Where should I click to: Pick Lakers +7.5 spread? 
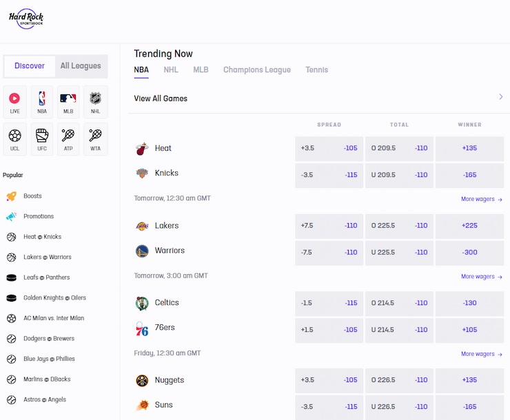(x=329, y=226)
